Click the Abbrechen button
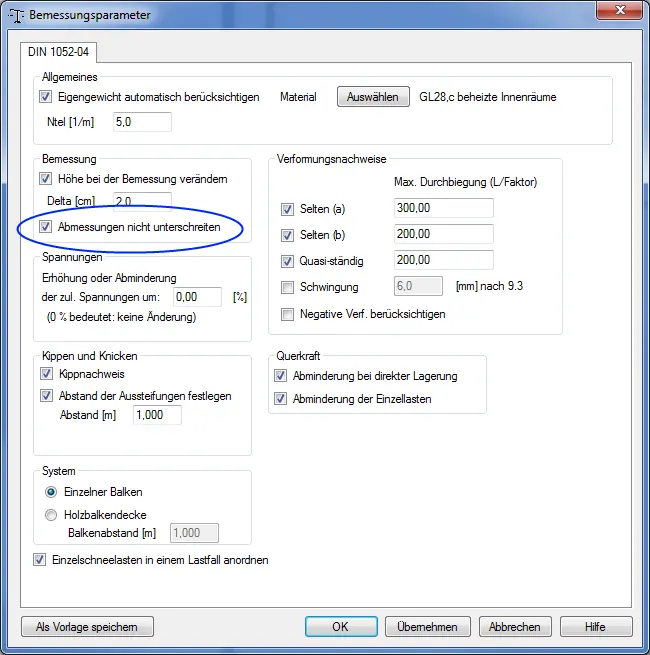650x655 pixels. (515, 627)
